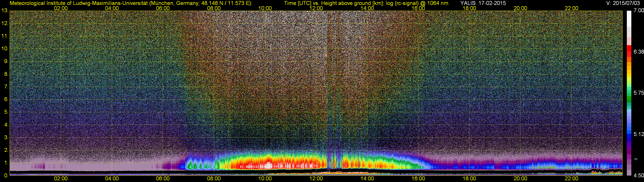Click the 4 km height axis label
The width and height of the screenshot is (644, 182).
(6, 125)
